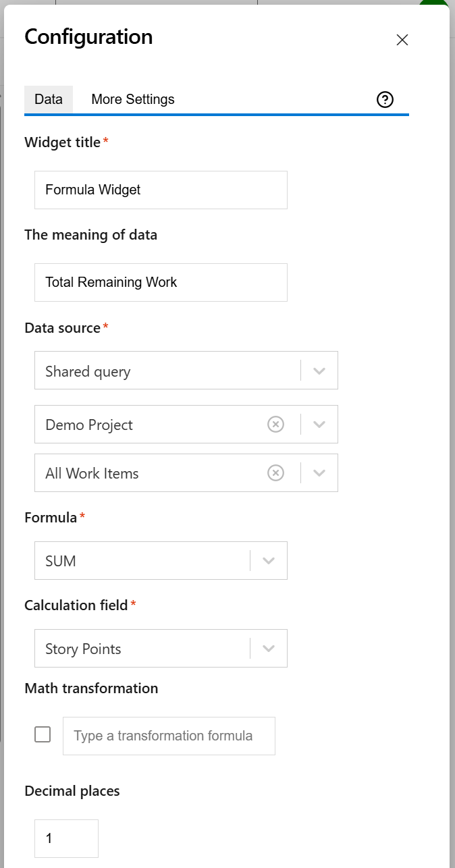Click the Widget title input field
Viewport: 455px width, 868px height.
(x=161, y=190)
